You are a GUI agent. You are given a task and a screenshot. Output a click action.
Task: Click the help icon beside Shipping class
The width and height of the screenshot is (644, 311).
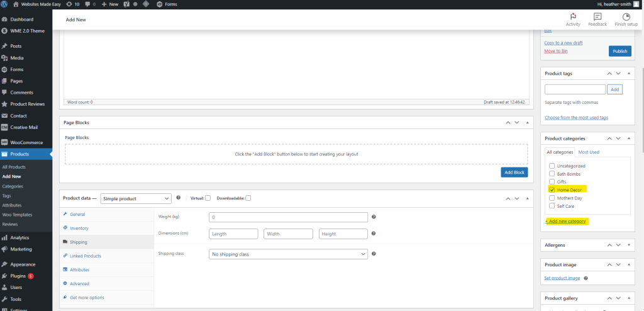point(374,254)
